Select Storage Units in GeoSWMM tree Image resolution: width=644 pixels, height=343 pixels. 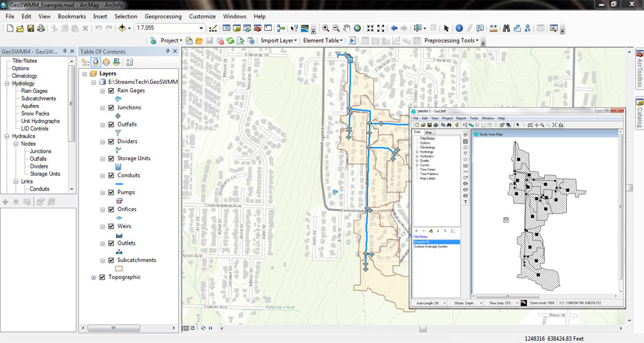pyautogui.click(x=45, y=174)
